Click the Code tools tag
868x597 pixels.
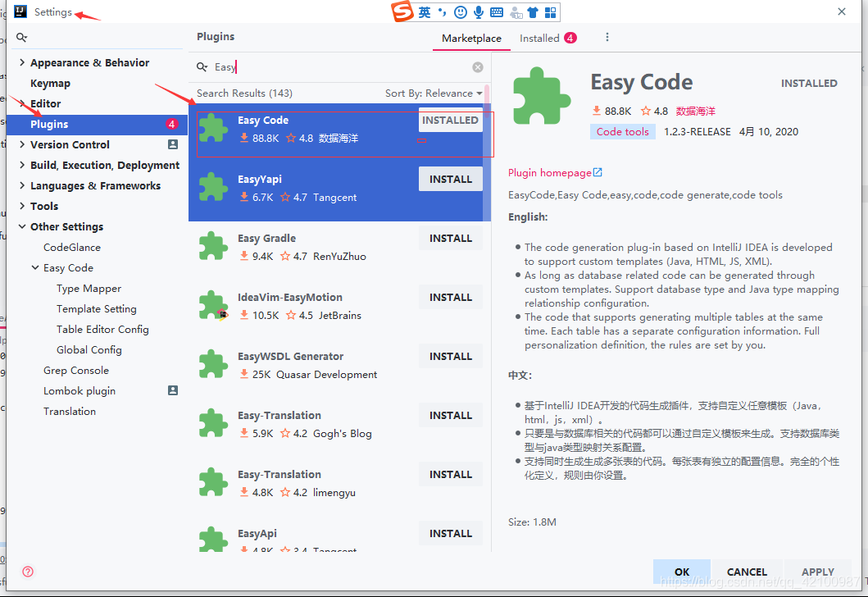click(x=622, y=131)
